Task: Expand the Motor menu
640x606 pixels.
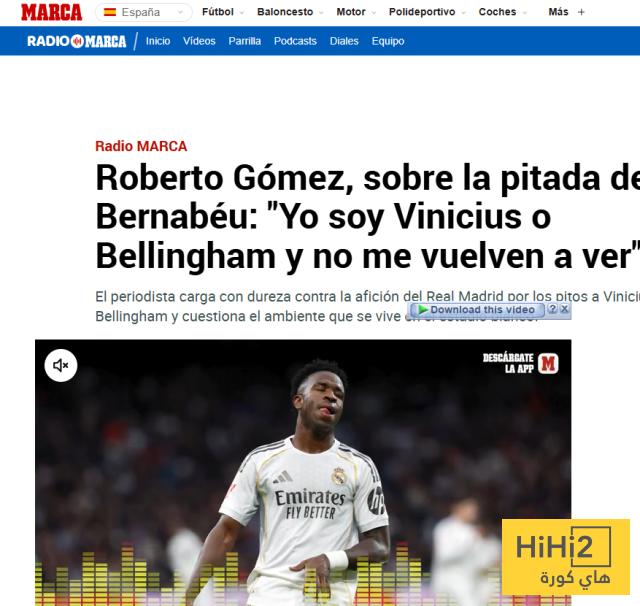Action: tap(356, 12)
